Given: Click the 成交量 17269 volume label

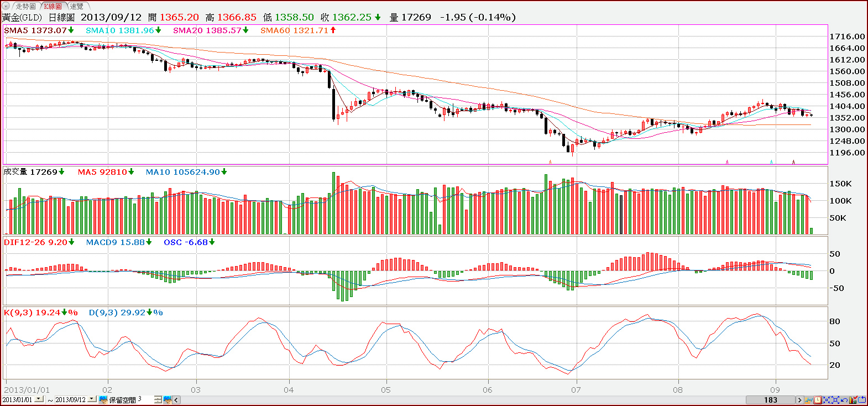Looking at the screenshot, I should pos(30,172).
